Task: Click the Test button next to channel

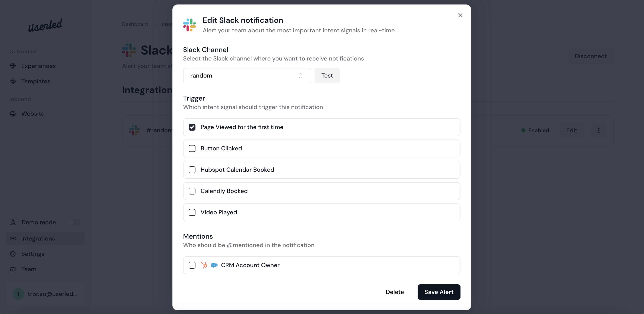Action: [x=327, y=76]
